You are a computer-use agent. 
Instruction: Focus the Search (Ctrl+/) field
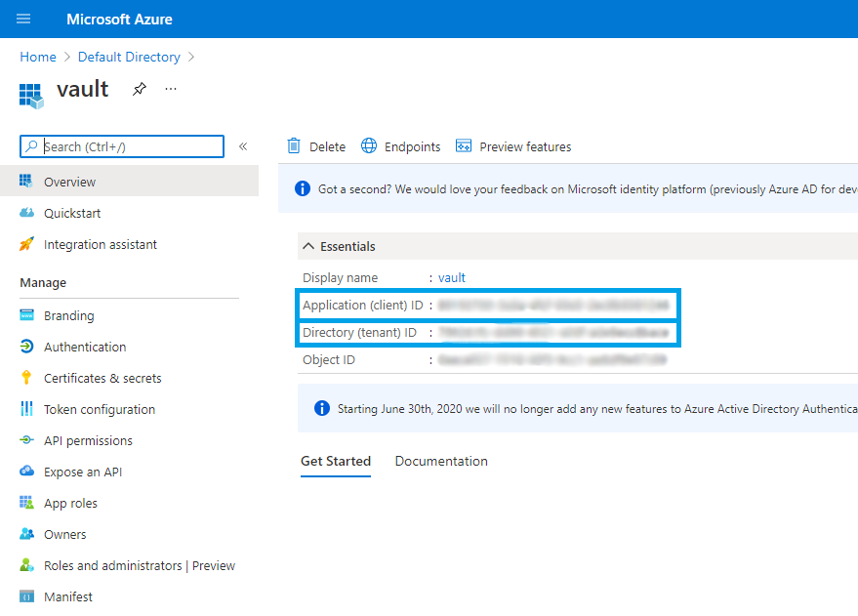(x=122, y=146)
